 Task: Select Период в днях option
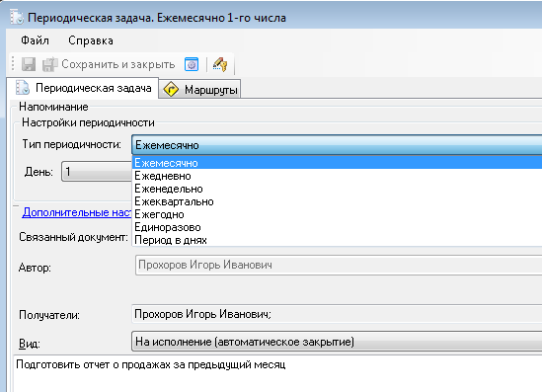click(337, 240)
